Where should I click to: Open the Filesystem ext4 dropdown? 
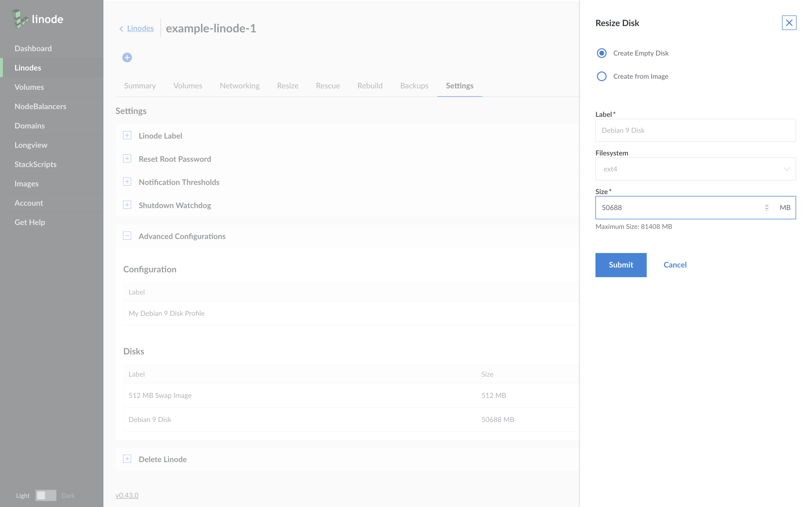(x=695, y=169)
